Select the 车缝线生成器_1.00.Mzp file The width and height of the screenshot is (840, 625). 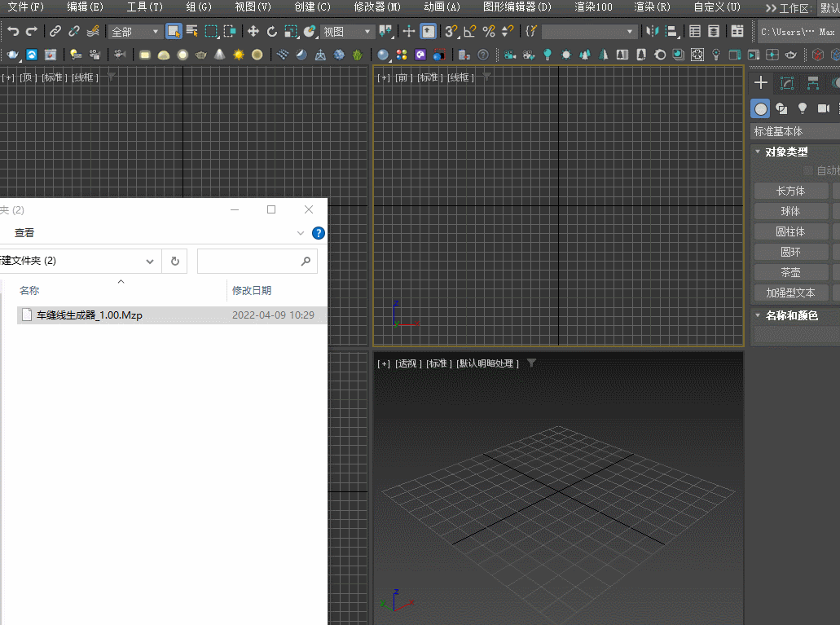click(90, 315)
